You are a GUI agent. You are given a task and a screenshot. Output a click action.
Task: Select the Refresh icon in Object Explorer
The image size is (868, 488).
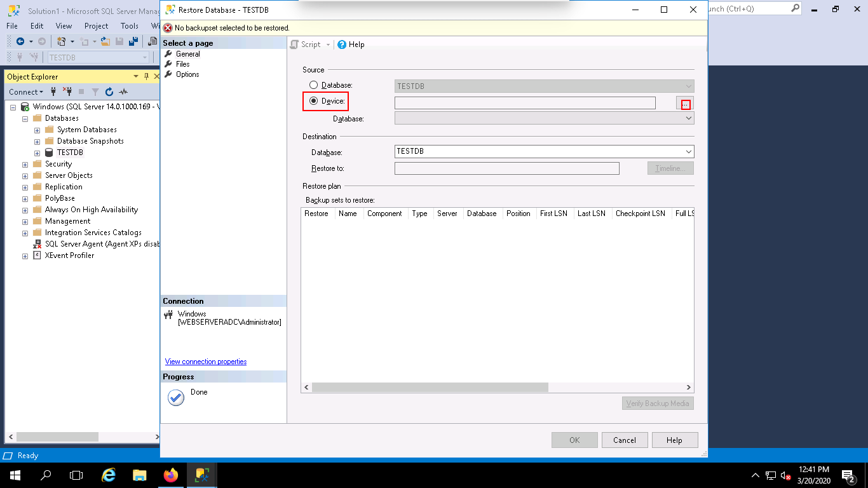[x=109, y=92]
